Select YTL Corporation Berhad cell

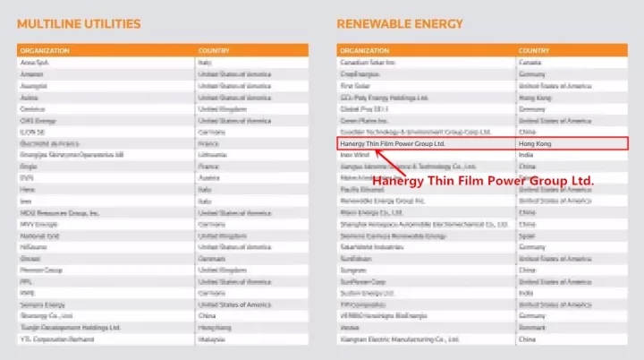(106, 339)
